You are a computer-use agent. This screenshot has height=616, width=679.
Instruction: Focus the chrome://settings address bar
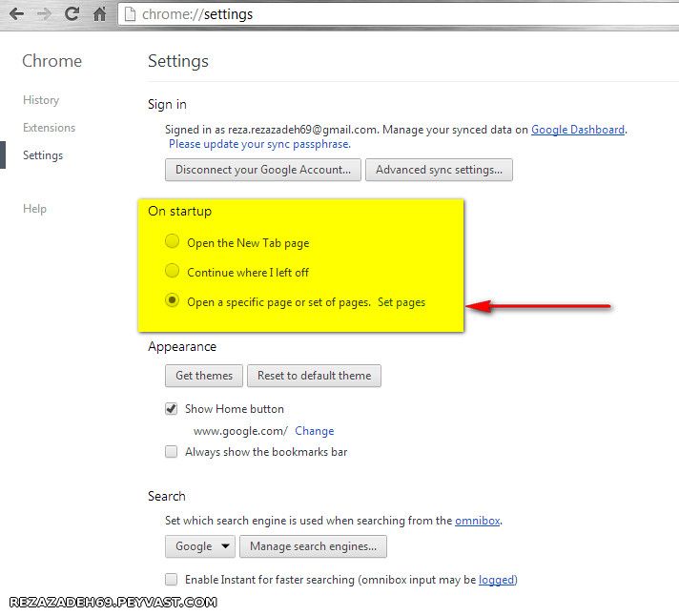pyautogui.click(x=399, y=14)
